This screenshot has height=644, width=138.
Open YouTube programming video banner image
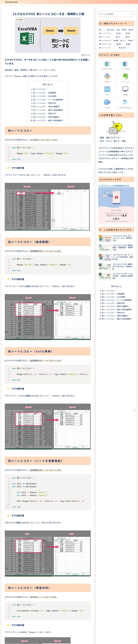coord(116,205)
